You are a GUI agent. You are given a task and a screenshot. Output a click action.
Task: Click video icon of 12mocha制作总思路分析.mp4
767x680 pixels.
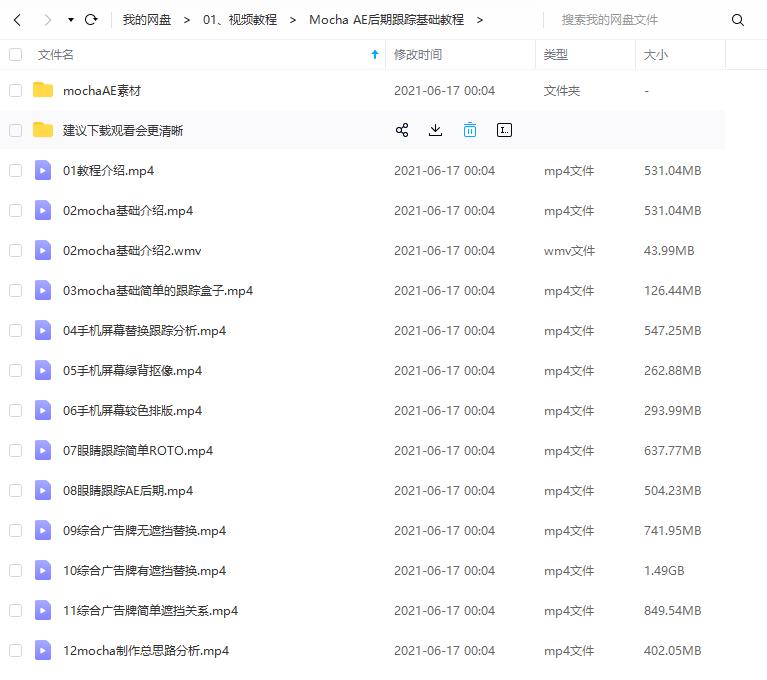coord(43,650)
